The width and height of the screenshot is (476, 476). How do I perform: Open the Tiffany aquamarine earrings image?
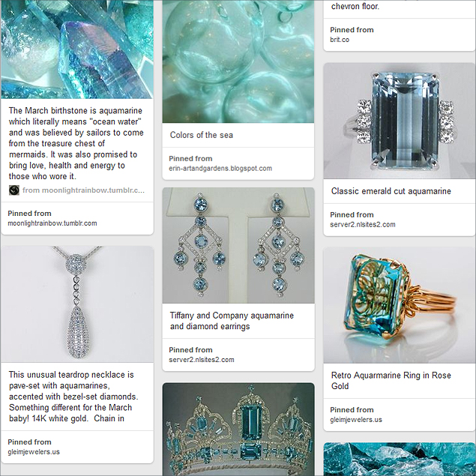click(x=238, y=245)
